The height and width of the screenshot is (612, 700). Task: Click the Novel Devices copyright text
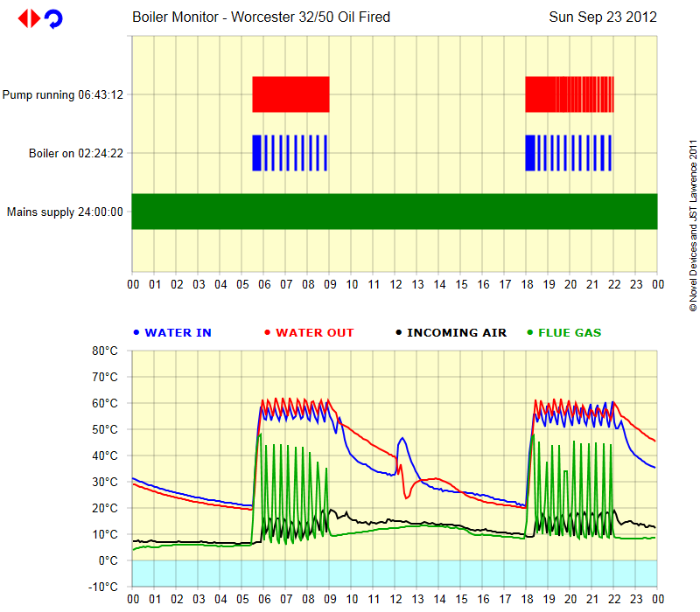693,226
